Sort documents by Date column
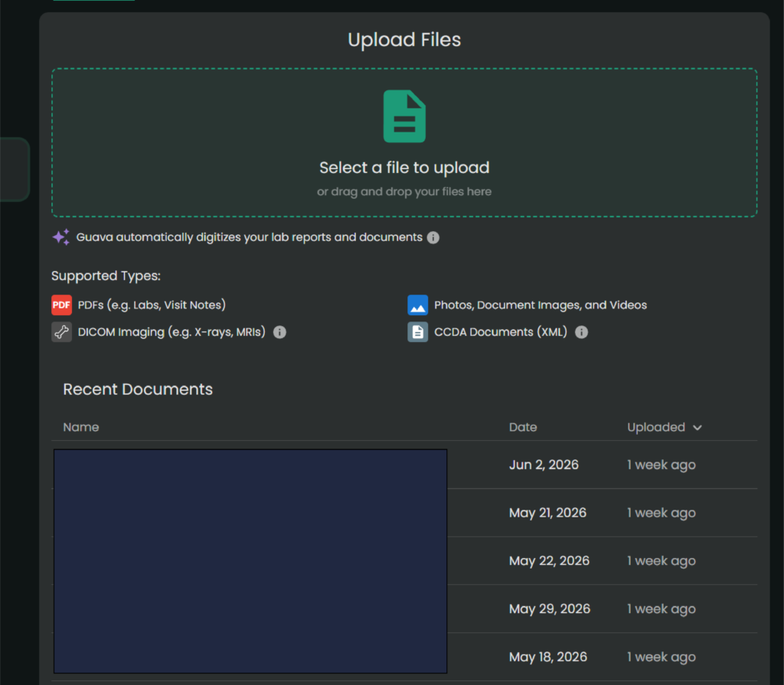 pyautogui.click(x=523, y=427)
